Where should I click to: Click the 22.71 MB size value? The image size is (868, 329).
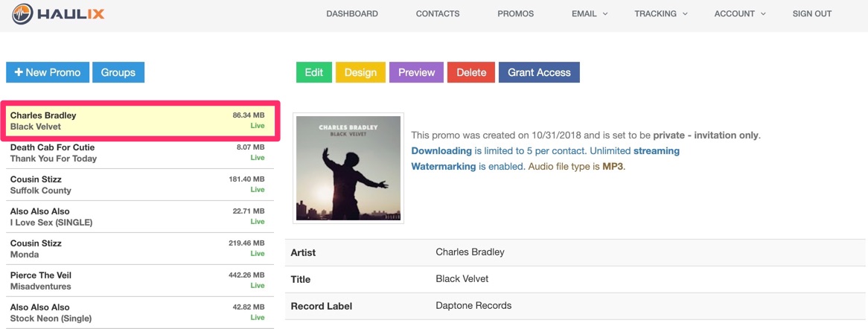(x=249, y=211)
